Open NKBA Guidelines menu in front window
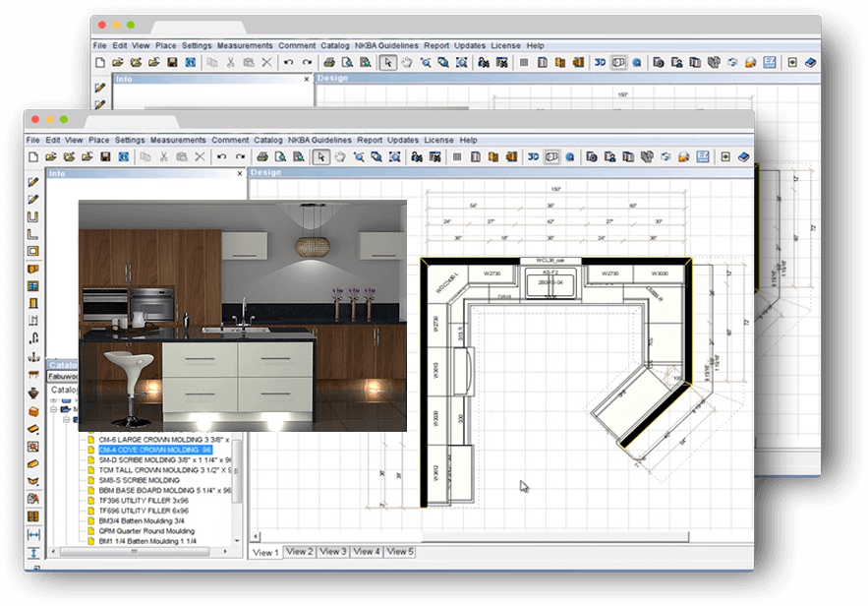 tap(318, 140)
